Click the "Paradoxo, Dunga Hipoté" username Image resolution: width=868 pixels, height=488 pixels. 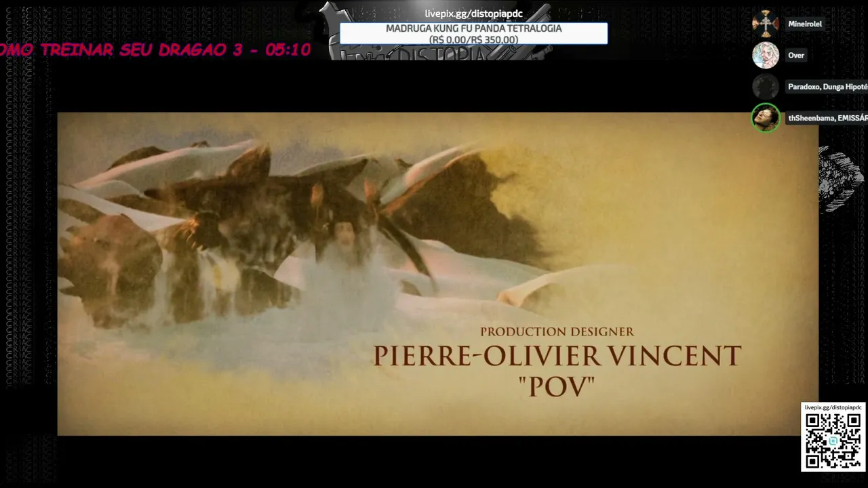coord(827,87)
